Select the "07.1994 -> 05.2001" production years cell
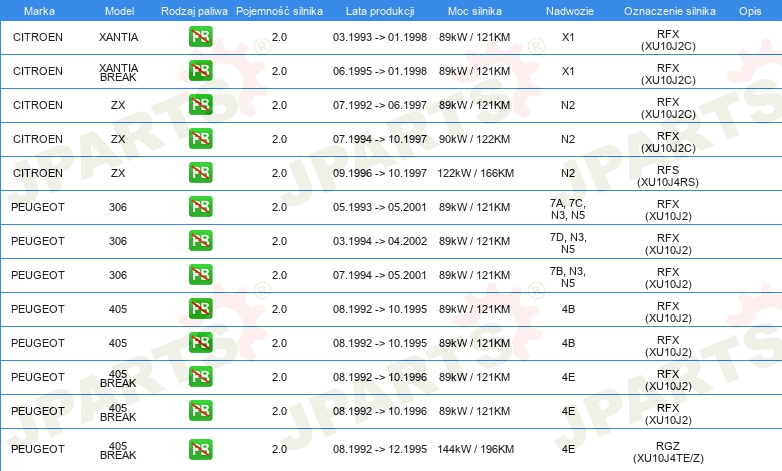 [380, 274]
